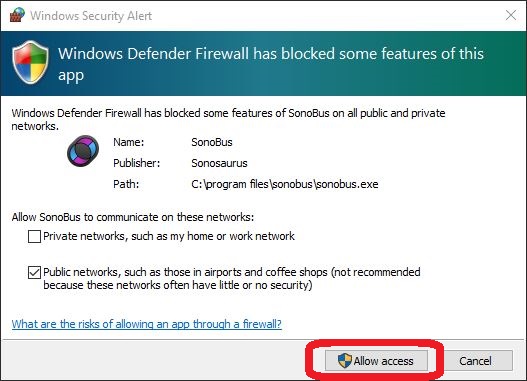The width and height of the screenshot is (527, 381).
Task: Click the Windows Defender shield icon in the banner
Action: [x=30, y=62]
